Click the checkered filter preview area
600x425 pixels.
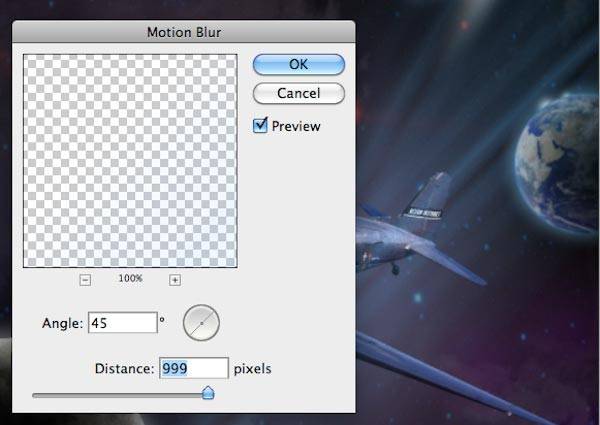pyautogui.click(x=129, y=160)
